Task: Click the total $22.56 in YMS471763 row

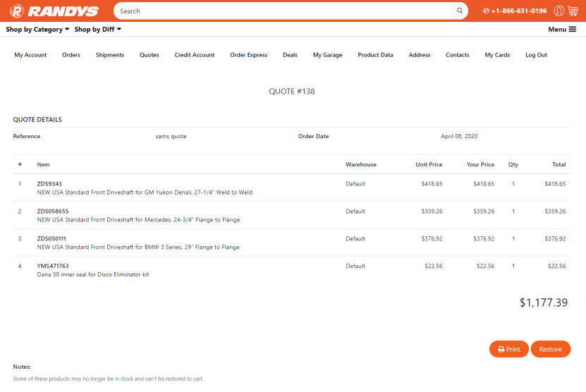Action: coord(556,266)
